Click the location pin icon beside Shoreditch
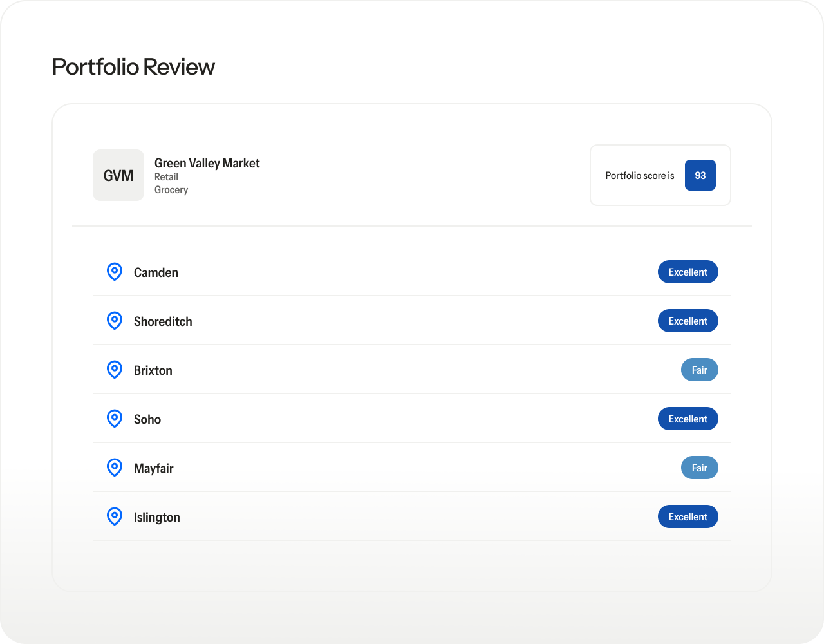 [x=114, y=321]
